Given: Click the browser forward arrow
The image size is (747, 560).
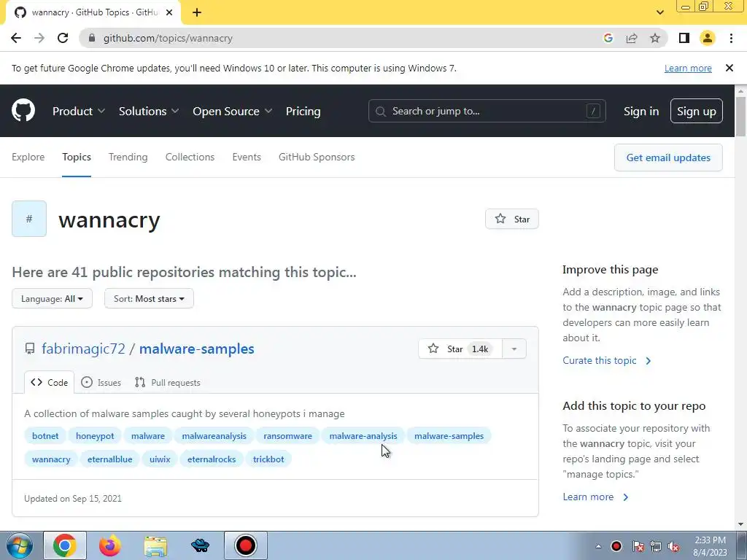Looking at the screenshot, I should pos(39,38).
